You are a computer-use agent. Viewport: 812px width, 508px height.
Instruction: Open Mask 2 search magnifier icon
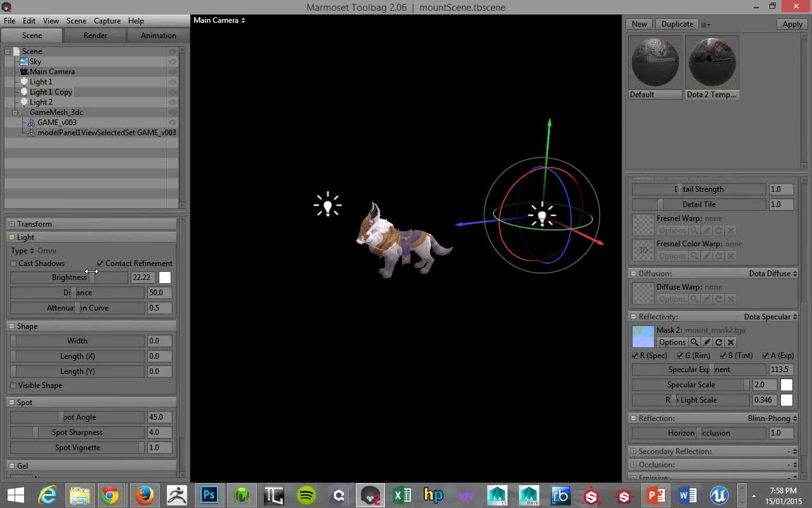[695, 342]
